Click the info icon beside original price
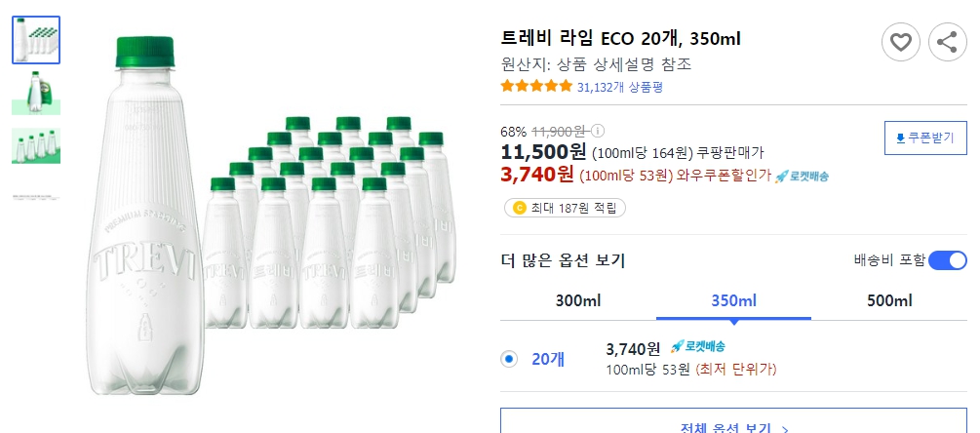The height and width of the screenshot is (433, 980). tap(598, 131)
